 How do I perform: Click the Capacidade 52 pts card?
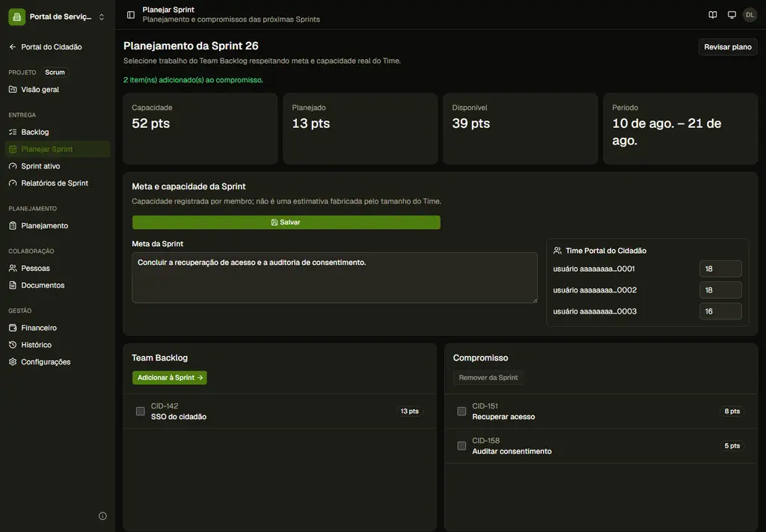tap(200, 129)
